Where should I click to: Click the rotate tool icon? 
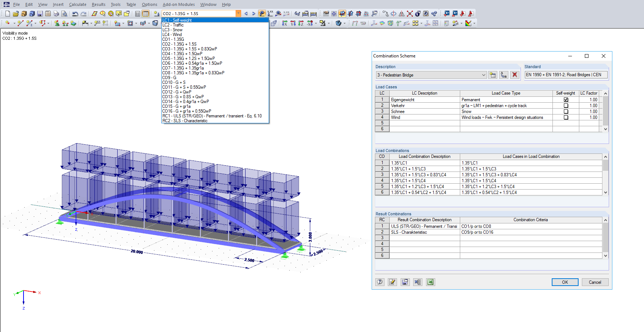pos(393,14)
